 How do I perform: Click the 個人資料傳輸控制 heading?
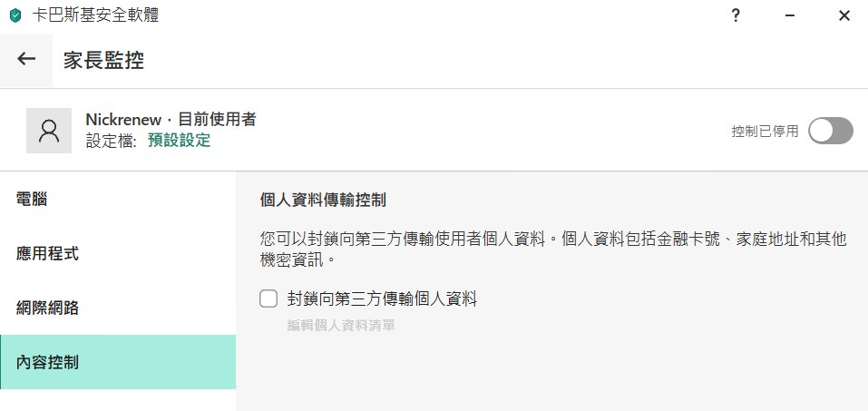coord(323,200)
